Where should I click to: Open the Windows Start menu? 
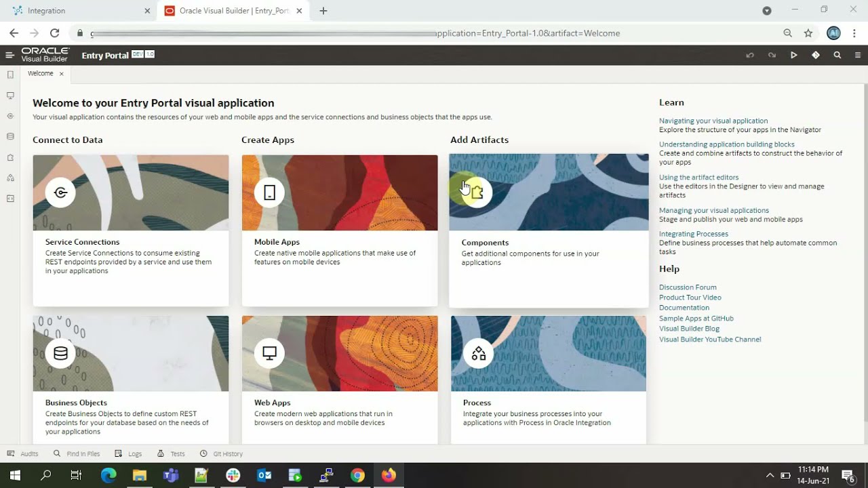15,476
